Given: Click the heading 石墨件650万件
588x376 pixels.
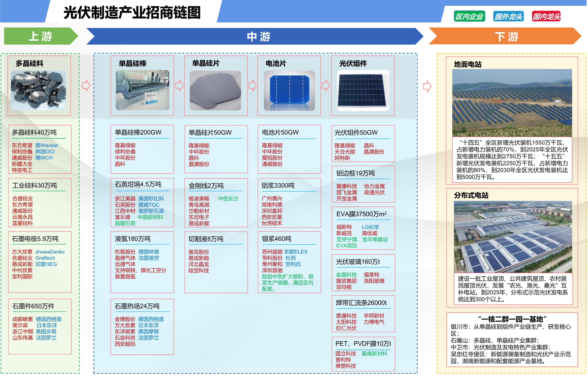Looking at the screenshot, I should (x=33, y=306).
